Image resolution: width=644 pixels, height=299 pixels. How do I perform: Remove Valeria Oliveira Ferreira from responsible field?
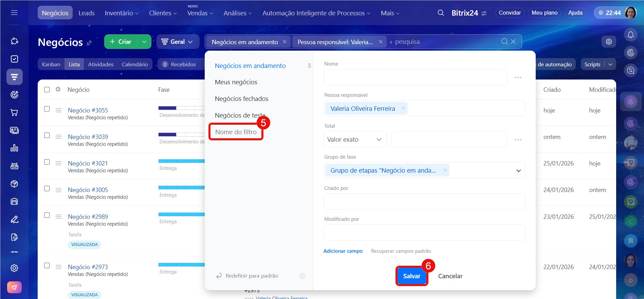(403, 108)
